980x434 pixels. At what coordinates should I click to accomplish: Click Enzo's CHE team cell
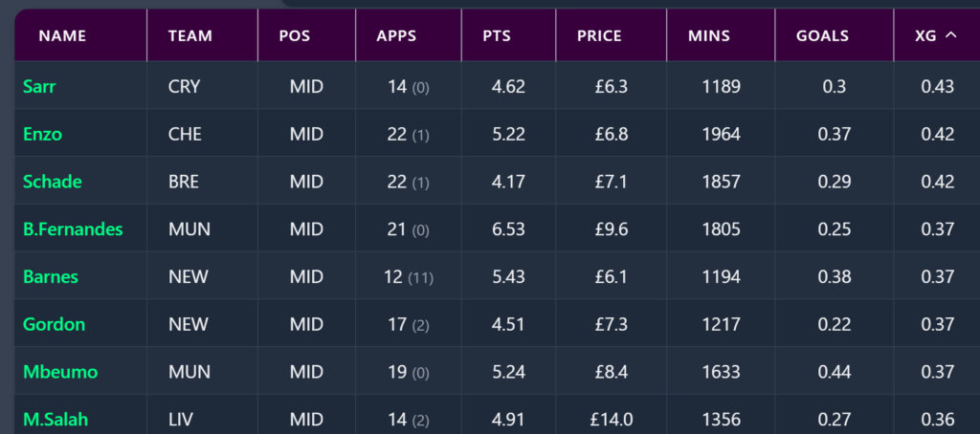(x=185, y=135)
